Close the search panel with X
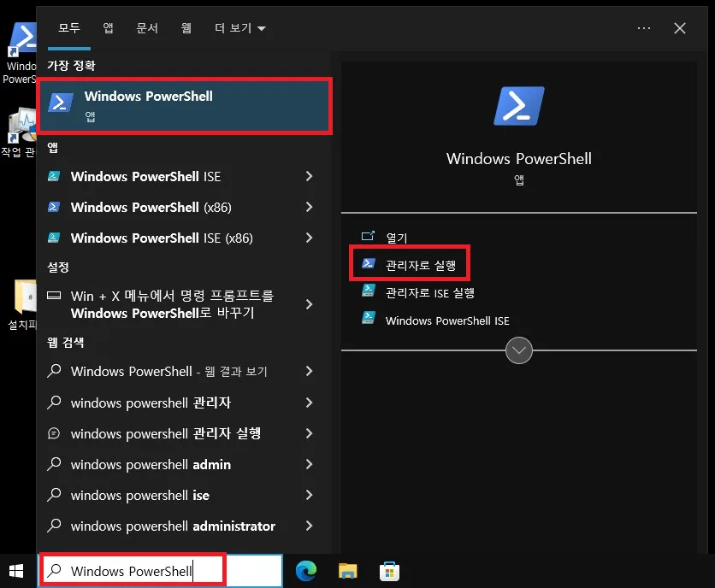Image resolution: width=715 pixels, height=588 pixels. click(680, 28)
